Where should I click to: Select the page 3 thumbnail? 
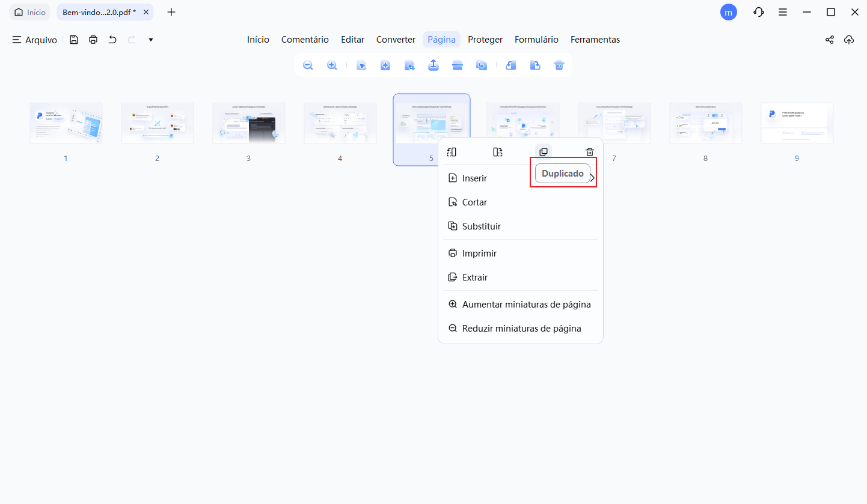tap(249, 123)
